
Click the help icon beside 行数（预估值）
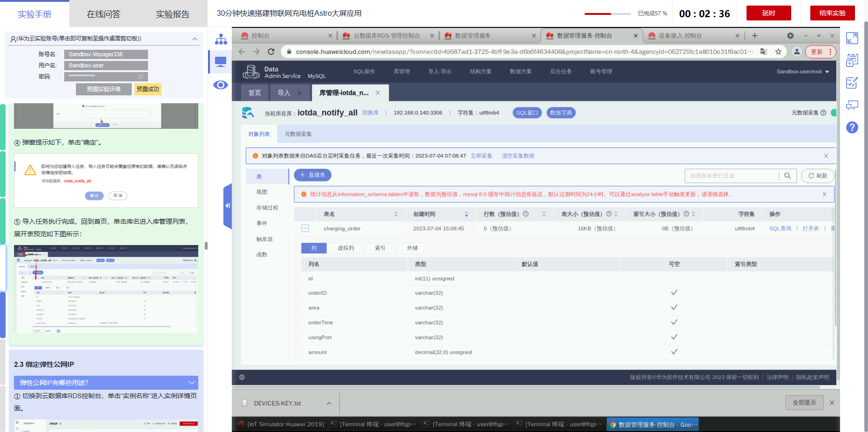tap(526, 214)
